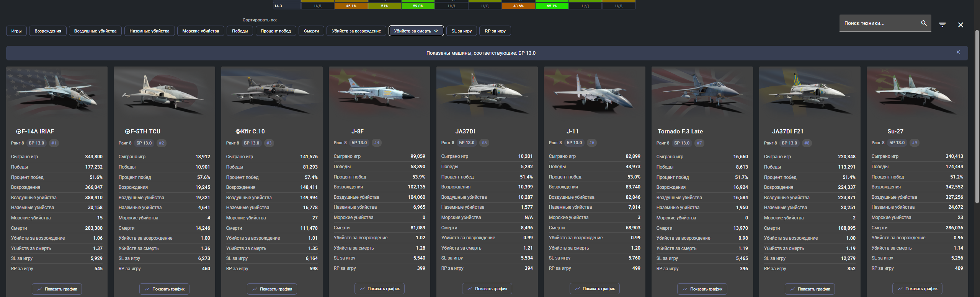Show graph for J-8F
Screen dimensions: 980x297
tap(379, 289)
